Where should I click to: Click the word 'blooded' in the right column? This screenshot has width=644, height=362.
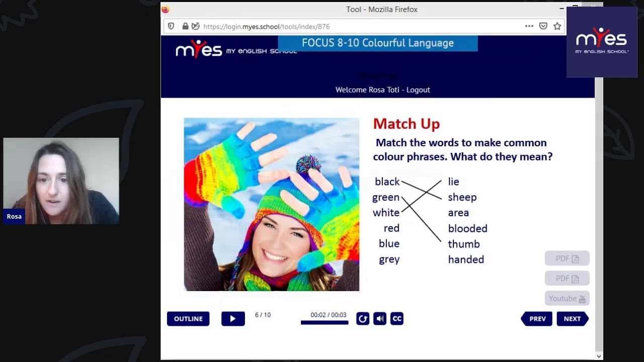[x=467, y=228]
